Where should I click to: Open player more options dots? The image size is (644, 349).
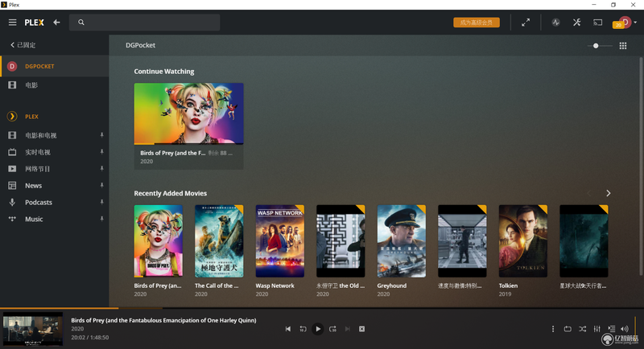(553, 329)
